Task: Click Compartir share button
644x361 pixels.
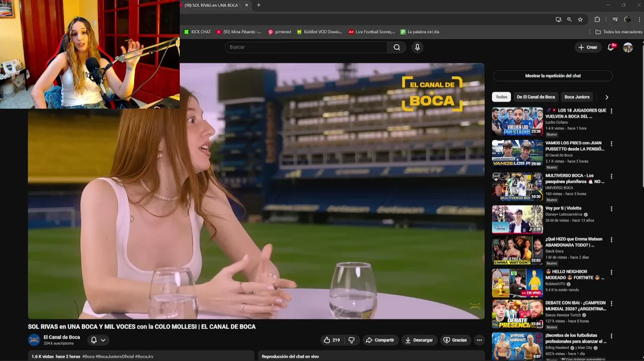Action: [x=380, y=340]
